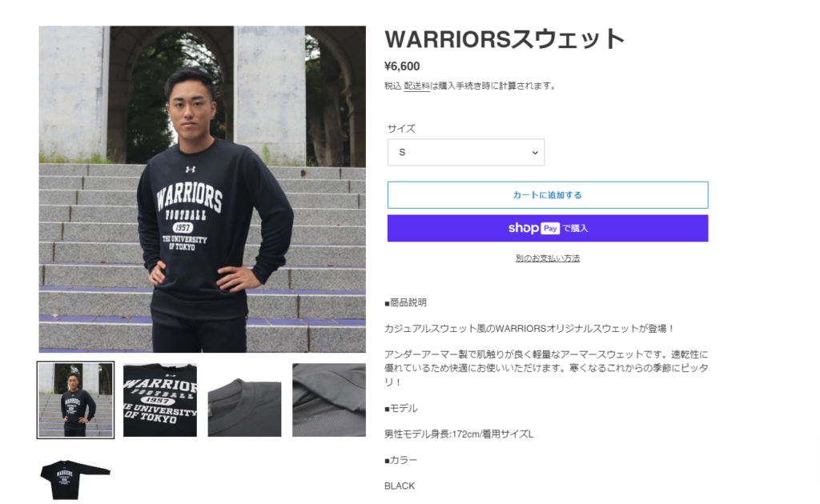Click the large main product photo
The width and height of the screenshot is (820, 504).
203,189
